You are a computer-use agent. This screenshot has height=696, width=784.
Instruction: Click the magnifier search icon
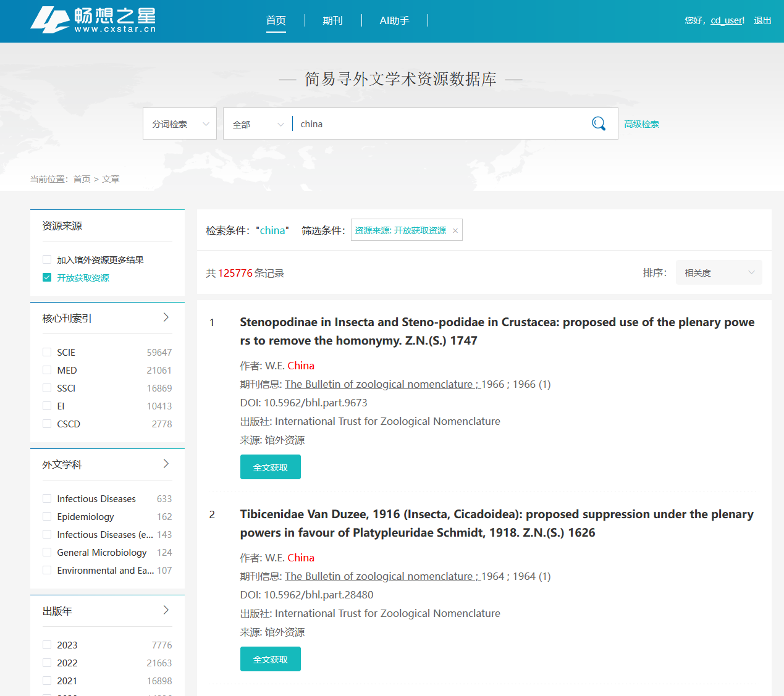pos(598,124)
